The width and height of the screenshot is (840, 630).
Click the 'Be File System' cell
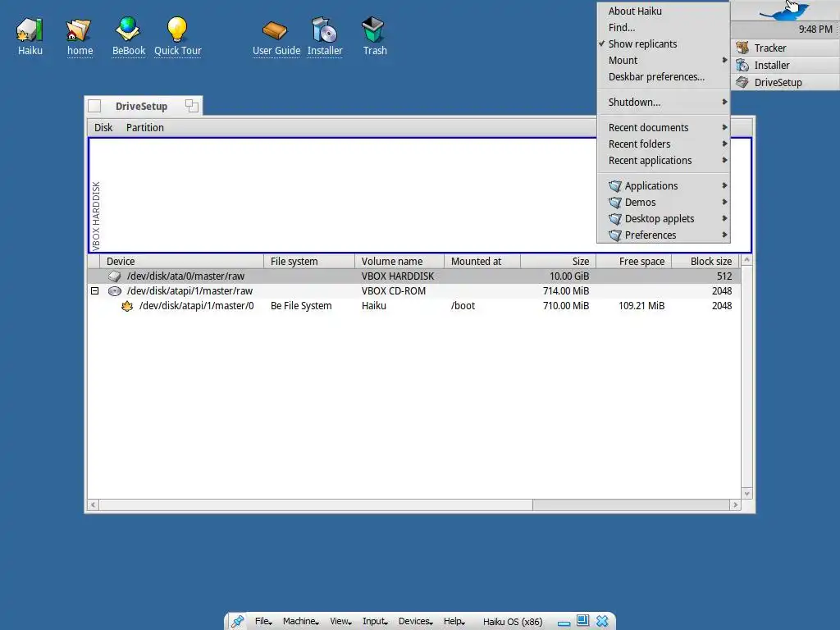click(301, 306)
